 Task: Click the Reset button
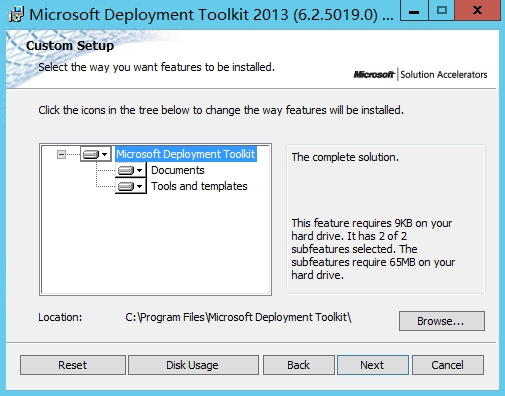tap(73, 365)
